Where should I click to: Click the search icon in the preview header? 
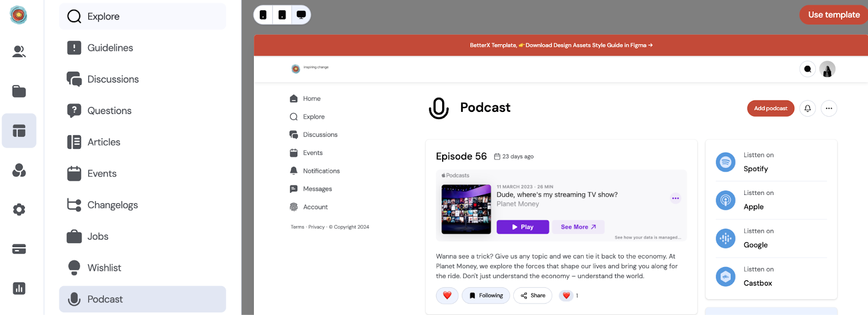(808, 69)
